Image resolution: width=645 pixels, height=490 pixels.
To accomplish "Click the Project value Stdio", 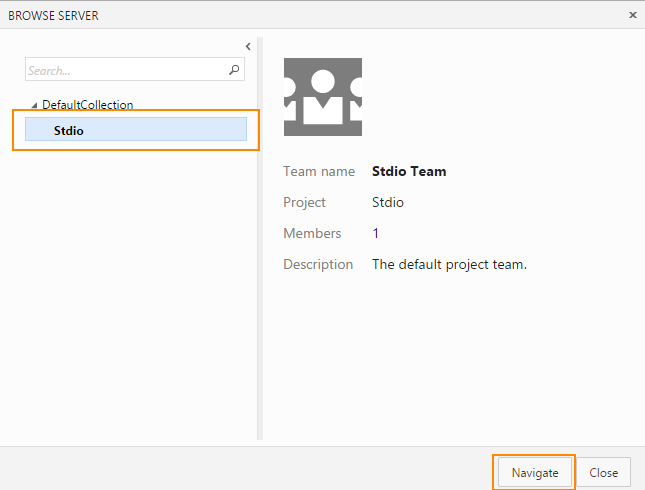I will tap(388, 202).
